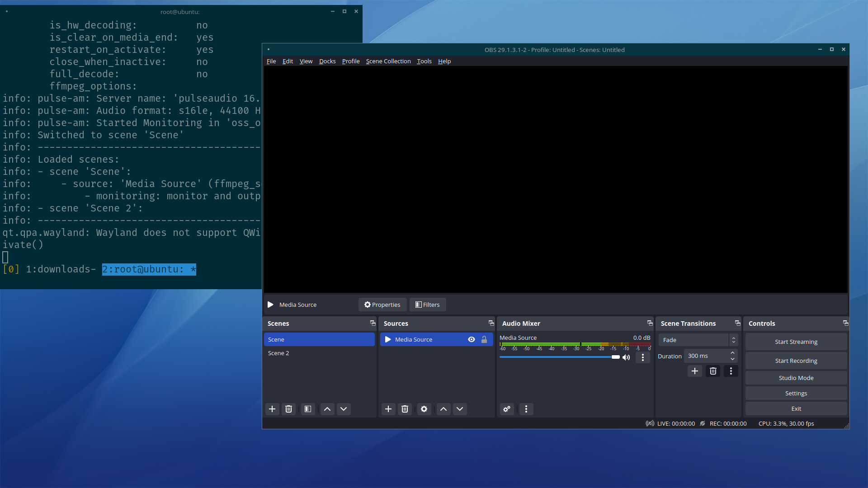868x488 pixels.
Task: Open the Docks menu
Action: tap(327, 61)
